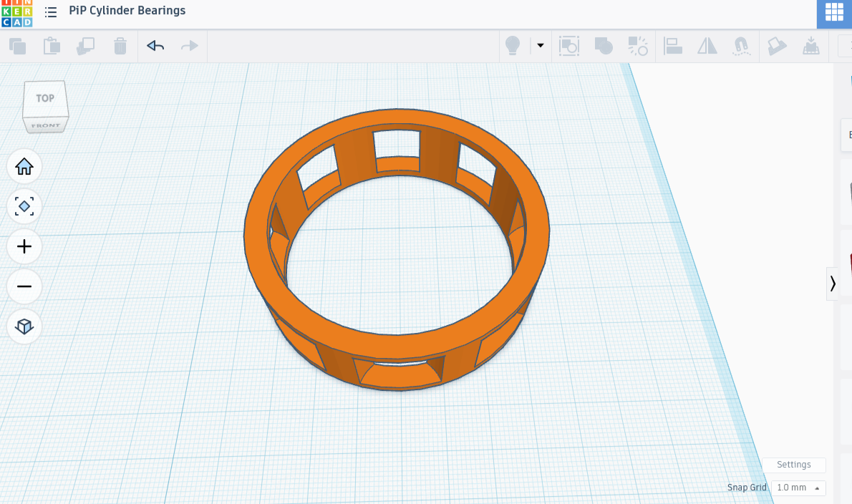852x504 pixels.
Task: Select the solid union shape icon
Action: (x=603, y=46)
